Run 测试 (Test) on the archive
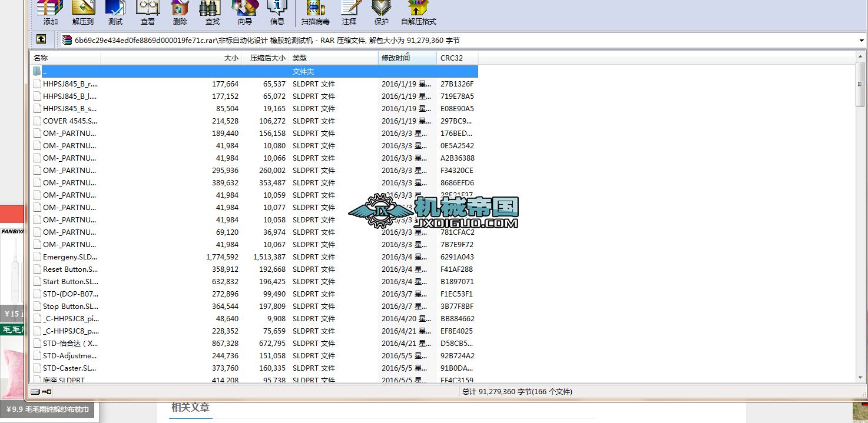 tap(115, 12)
